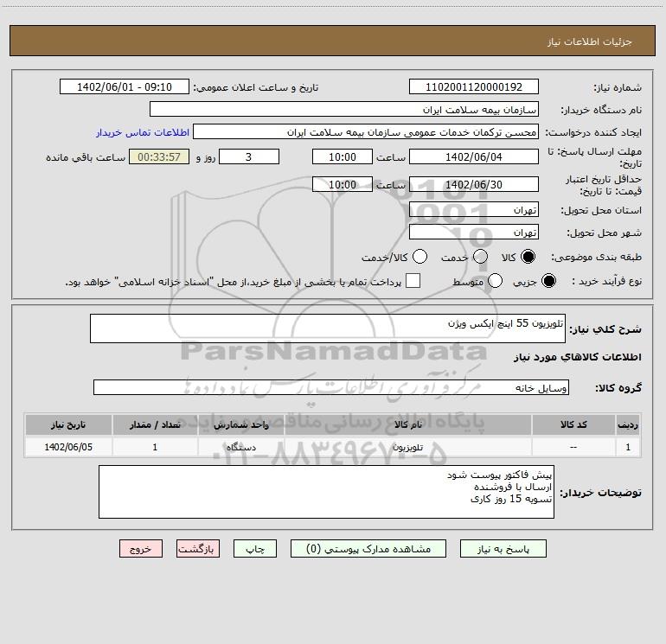Image resolution: width=666 pixels, height=644 pixels.
Task: Click the delivery city field تهران
Action: click(x=474, y=233)
